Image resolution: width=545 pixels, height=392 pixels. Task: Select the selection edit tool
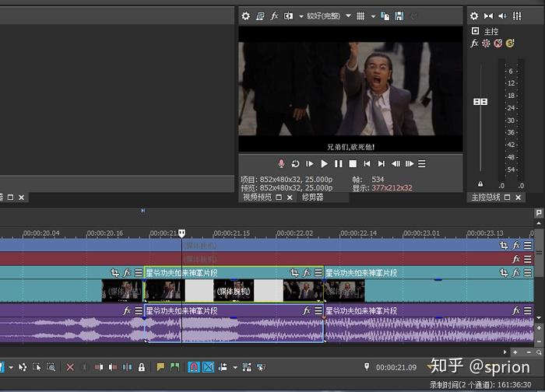tap(37, 367)
